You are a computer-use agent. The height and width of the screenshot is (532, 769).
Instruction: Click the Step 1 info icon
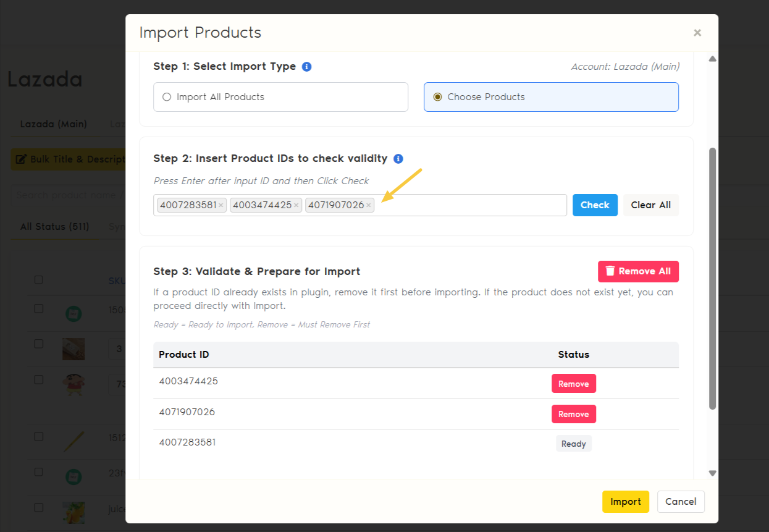point(306,67)
